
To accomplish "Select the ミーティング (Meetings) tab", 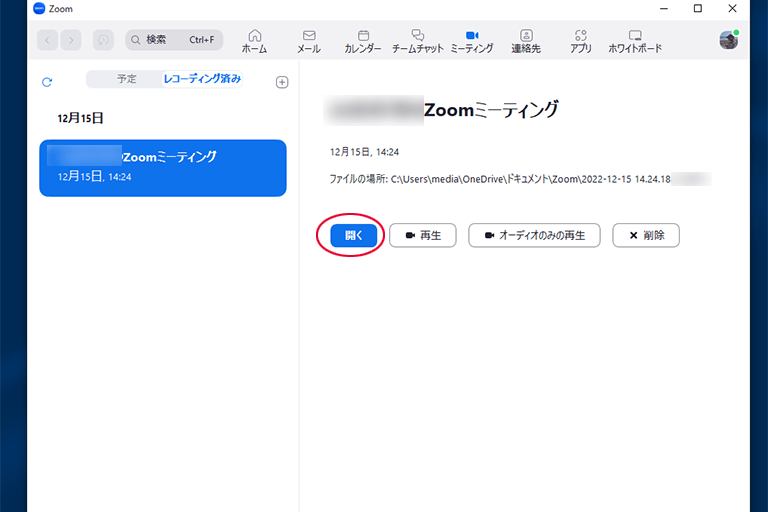I will click(472, 41).
